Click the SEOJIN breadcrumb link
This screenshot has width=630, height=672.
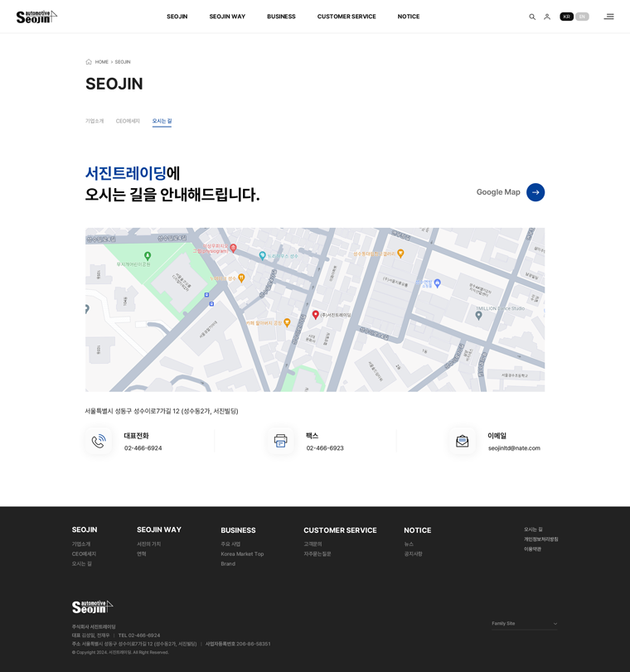123,61
